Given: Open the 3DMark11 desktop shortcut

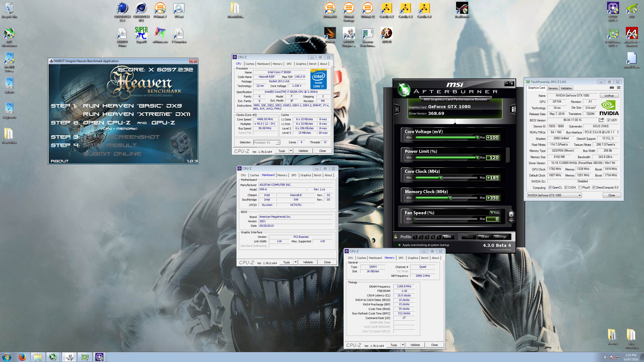Looking at the screenshot, I should click(368, 10).
